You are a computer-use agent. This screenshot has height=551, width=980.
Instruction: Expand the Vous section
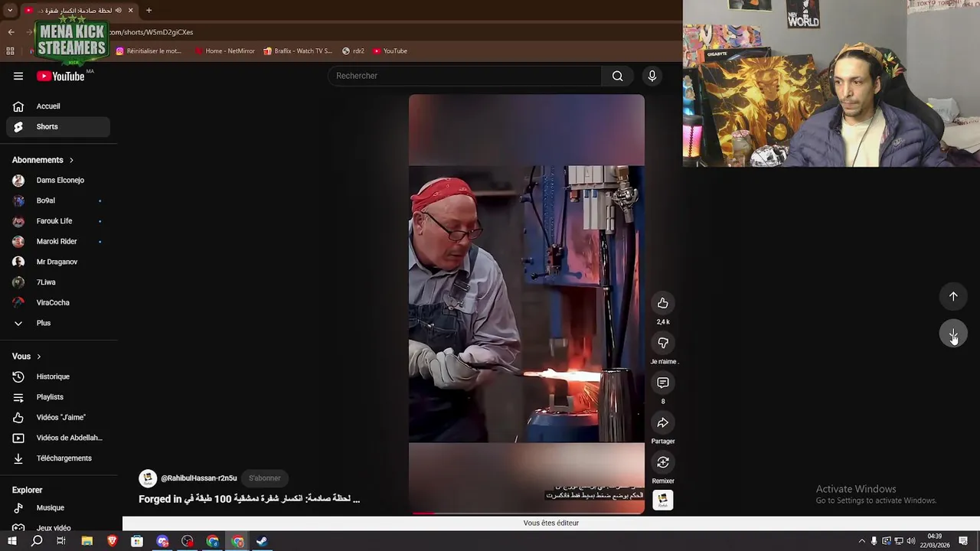pos(27,357)
